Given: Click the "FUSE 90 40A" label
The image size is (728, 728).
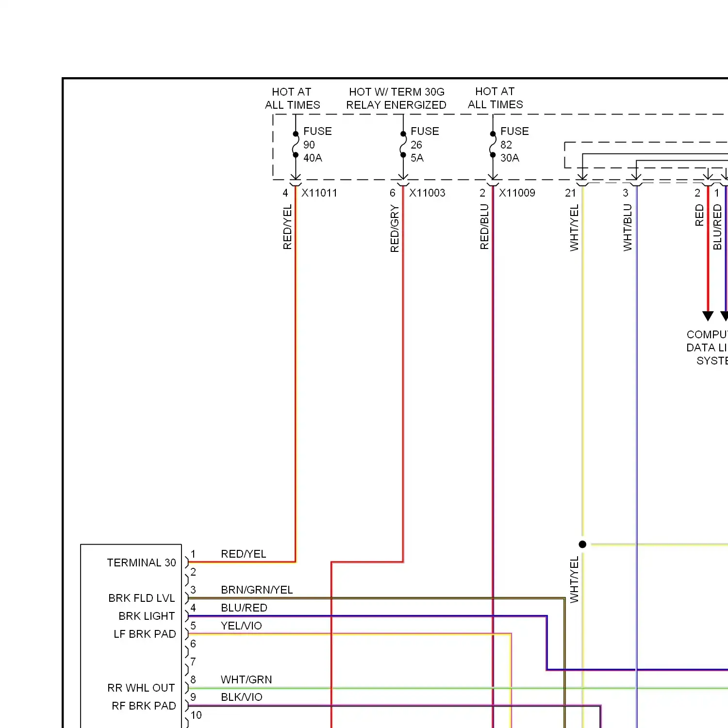Looking at the screenshot, I should click(x=317, y=144).
